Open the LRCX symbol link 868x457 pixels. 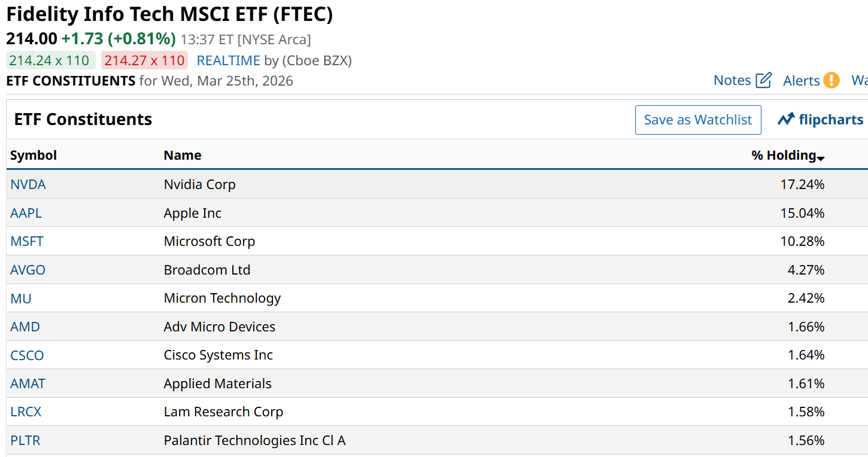point(26,412)
